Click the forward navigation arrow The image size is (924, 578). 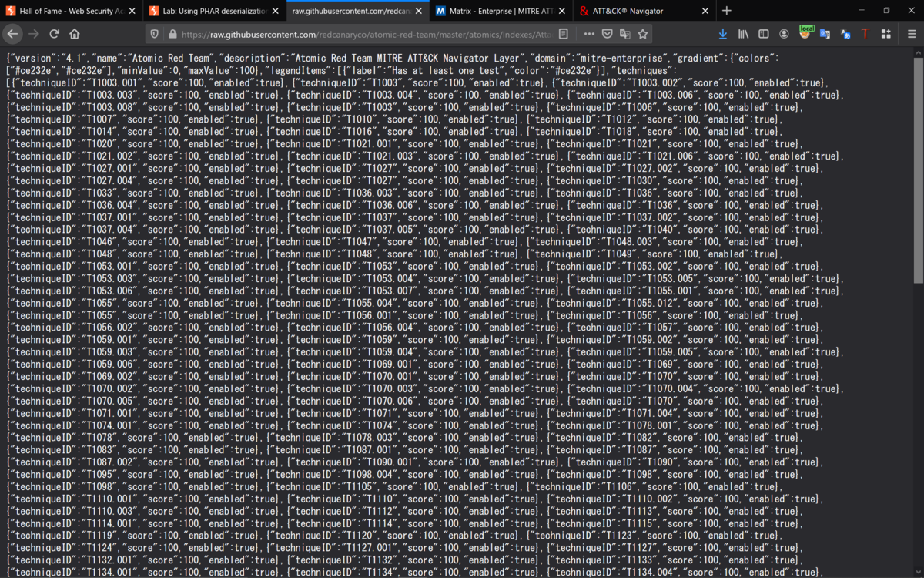tap(33, 34)
